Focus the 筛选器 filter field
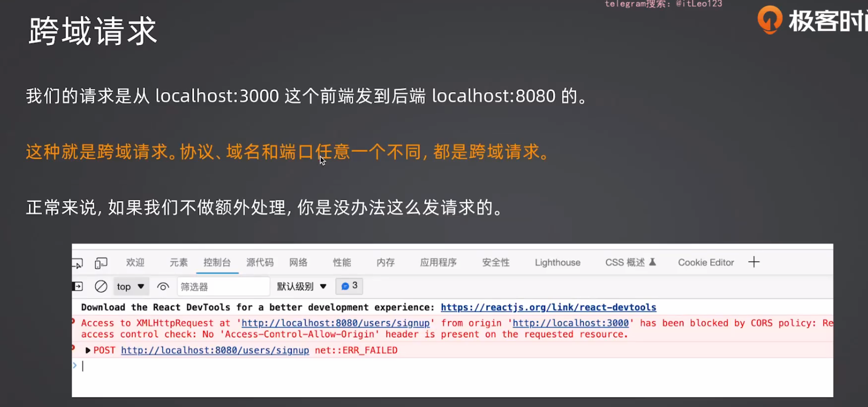Viewport: 868px width, 407px height. (224, 287)
